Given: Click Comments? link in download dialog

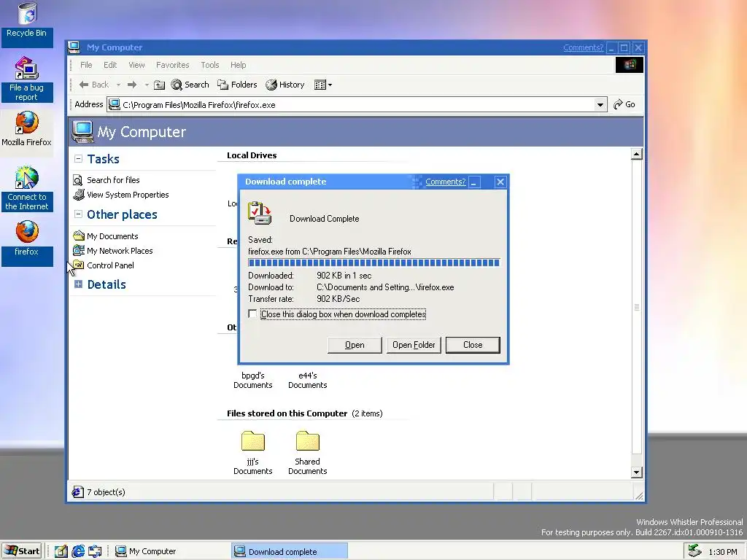Looking at the screenshot, I should point(446,182).
